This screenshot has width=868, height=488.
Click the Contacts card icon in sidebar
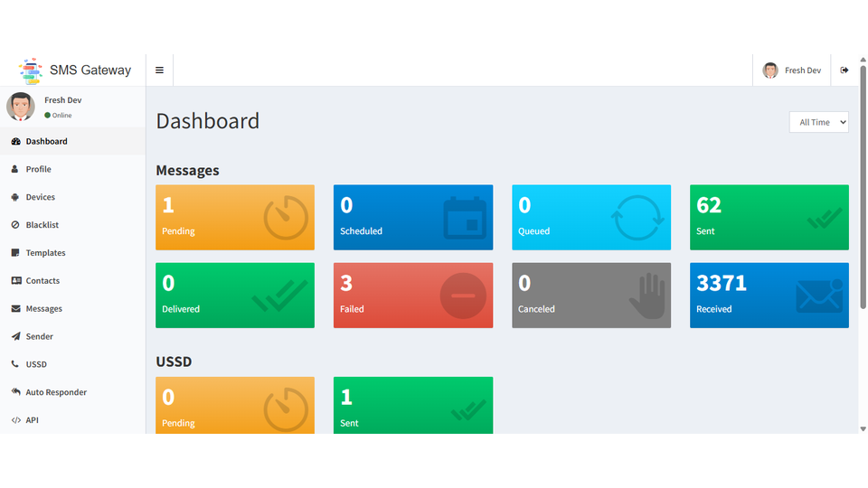[x=15, y=281]
